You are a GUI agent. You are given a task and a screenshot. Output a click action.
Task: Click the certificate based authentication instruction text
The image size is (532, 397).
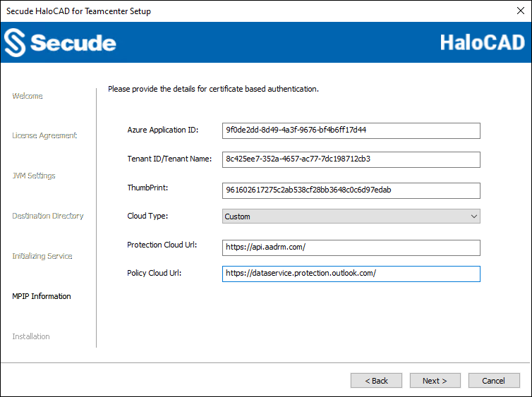(x=213, y=89)
